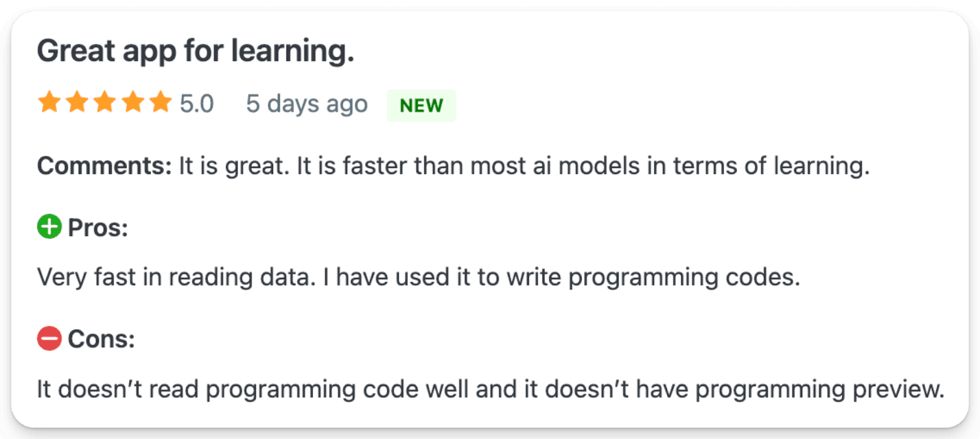The height and width of the screenshot is (439, 980).
Task: Select the third rating star
Action: [x=105, y=102]
